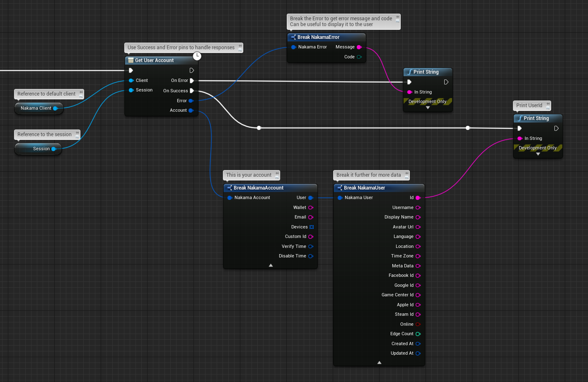
Task: Click the Break NakamaError node header
Action: point(327,37)
